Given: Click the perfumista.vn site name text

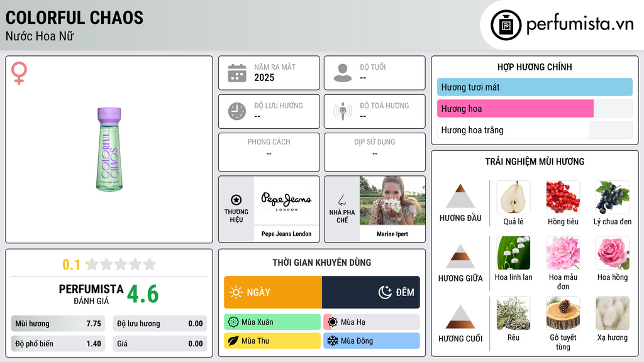Looking at the screenshot, I should click(x=580, y=25).
